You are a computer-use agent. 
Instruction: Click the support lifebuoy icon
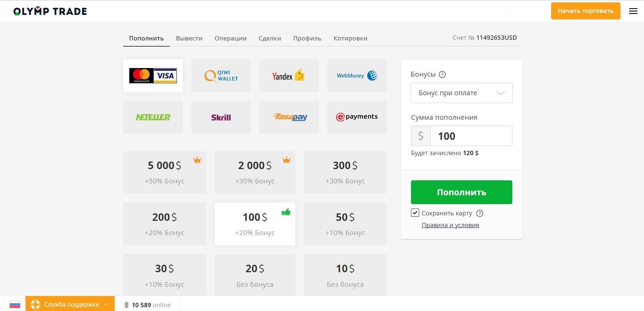pos(35,304)
